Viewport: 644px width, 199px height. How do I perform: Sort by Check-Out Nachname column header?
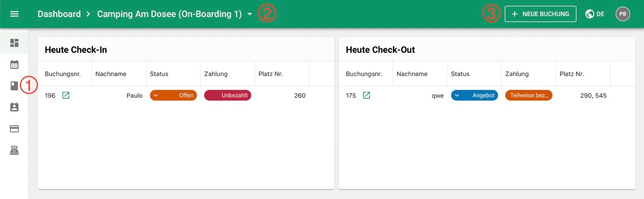coord(412,74)
